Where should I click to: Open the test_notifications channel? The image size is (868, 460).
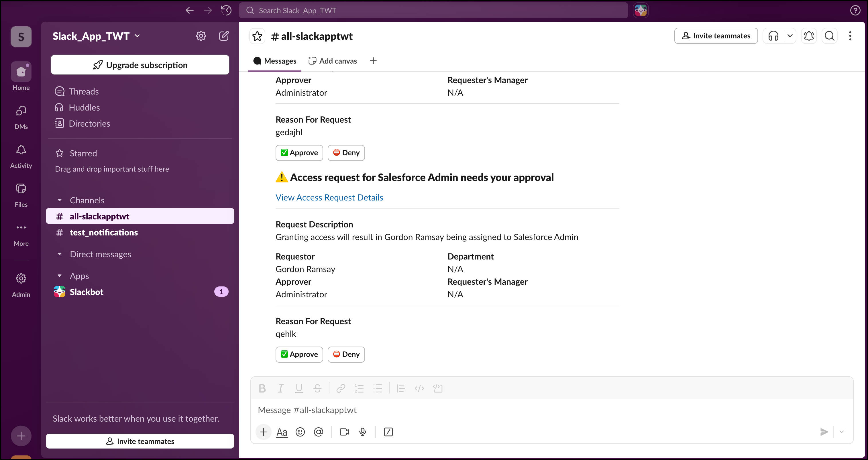104,233
